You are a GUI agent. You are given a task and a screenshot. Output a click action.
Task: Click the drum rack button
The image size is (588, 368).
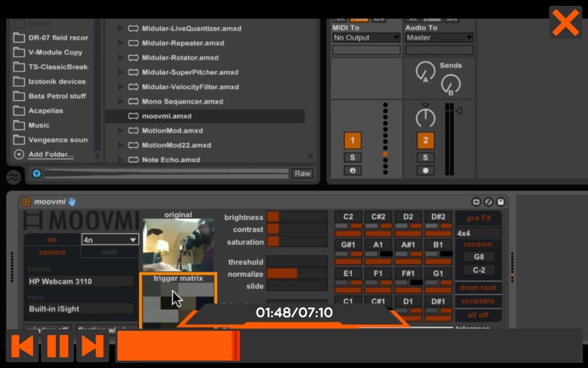[x=478, y=288]
